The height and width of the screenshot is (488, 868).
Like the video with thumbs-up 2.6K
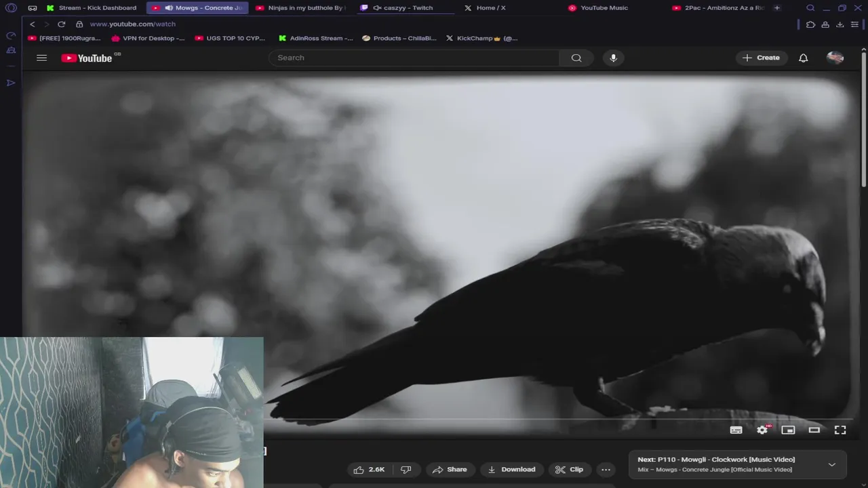[368, 470]
